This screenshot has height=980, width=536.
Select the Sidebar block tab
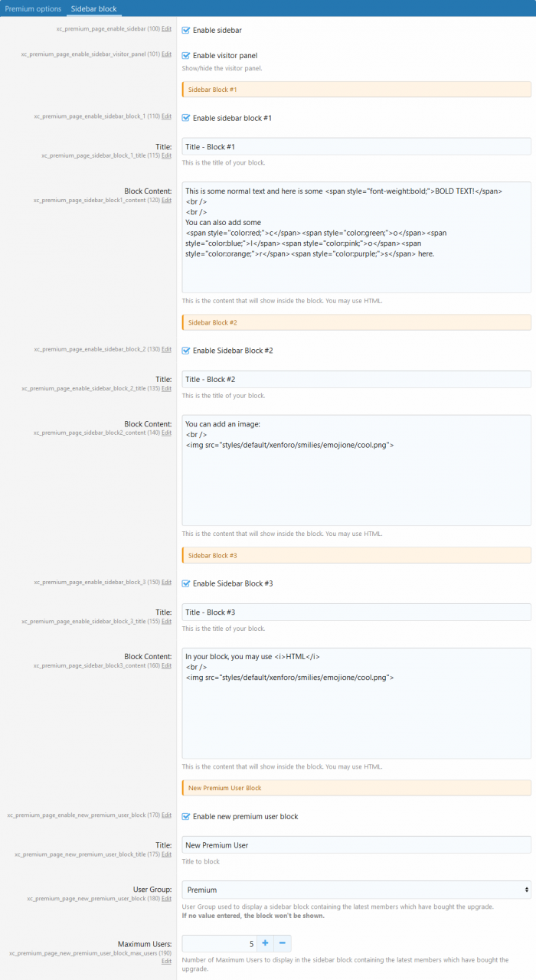93,8
